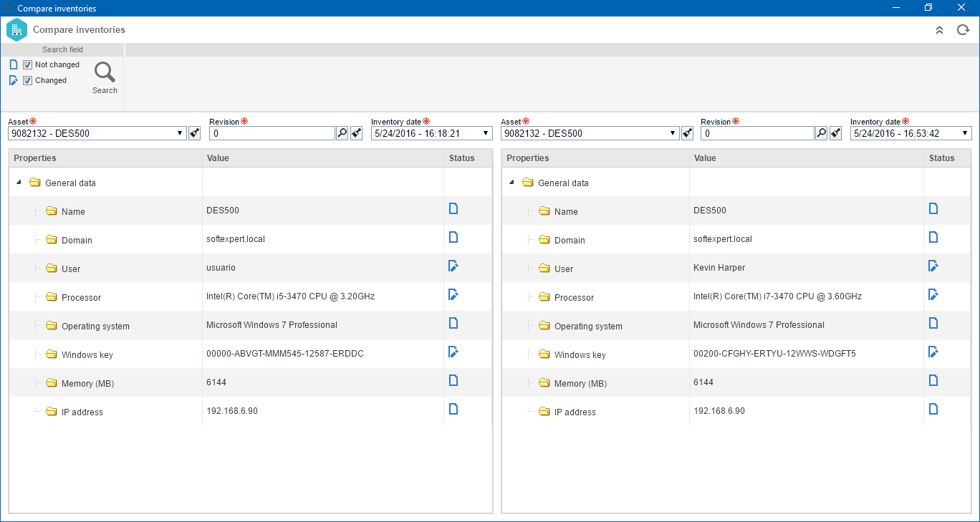The height and width of the screenshot is (522, 980).
Task: Click unchanged status icon in left Name row
Action: click(453, 209)
